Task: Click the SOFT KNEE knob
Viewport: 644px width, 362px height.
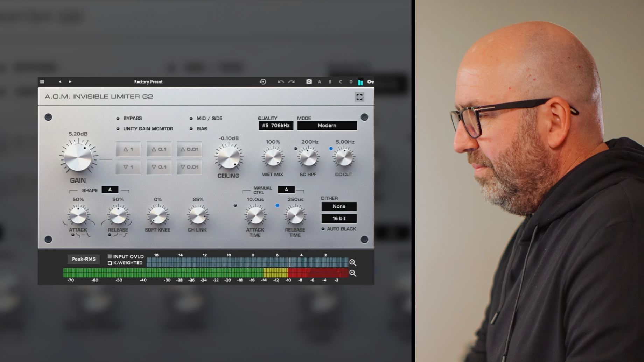Action: pos(157,215)
